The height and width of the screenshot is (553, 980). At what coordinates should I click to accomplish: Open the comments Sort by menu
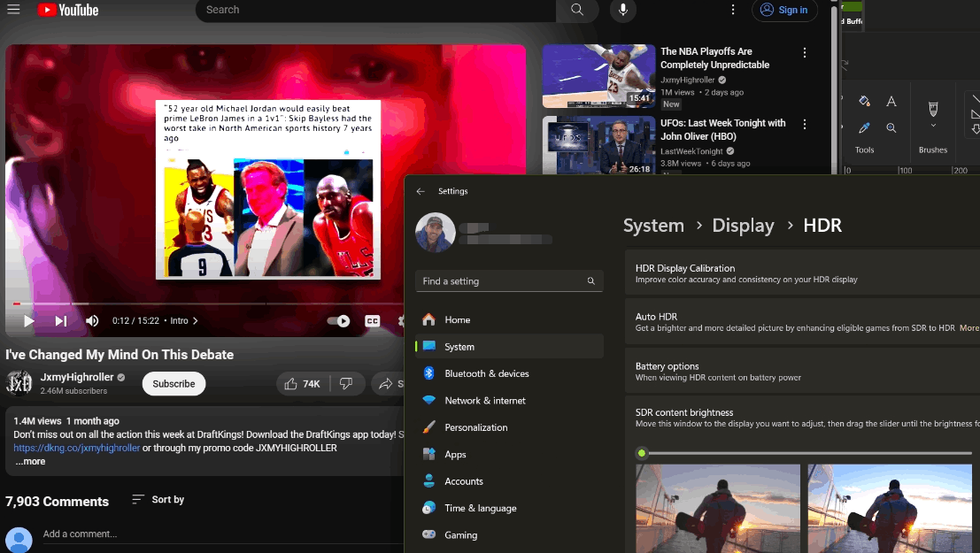point(158,500)
